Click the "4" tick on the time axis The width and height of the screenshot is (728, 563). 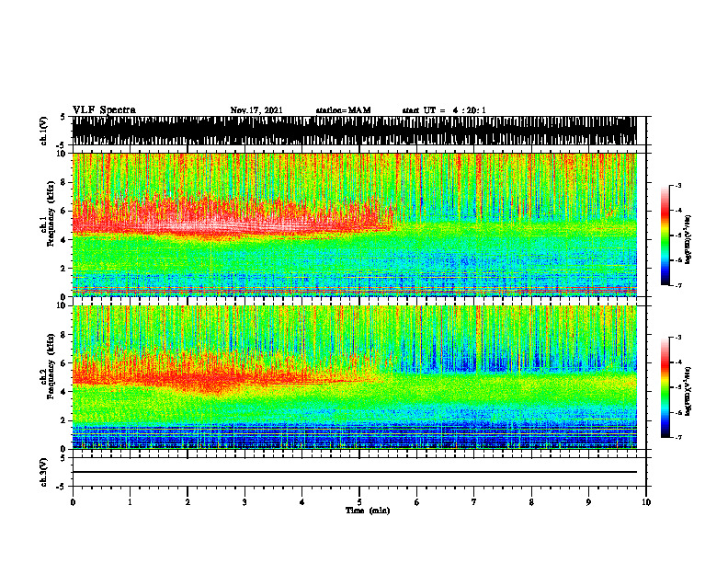coord(302,502)
